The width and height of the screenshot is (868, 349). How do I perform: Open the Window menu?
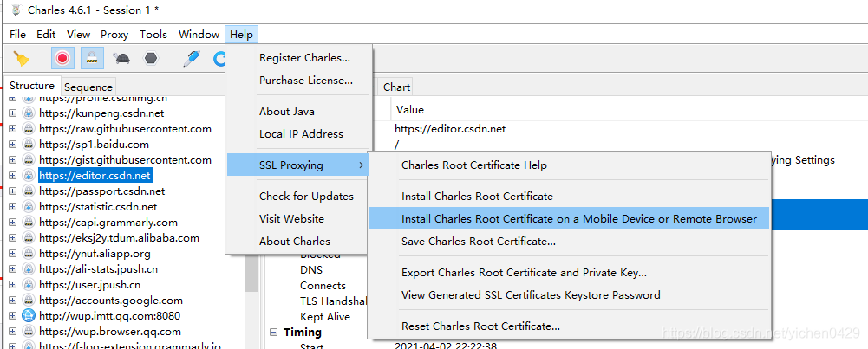click(199, 35)
